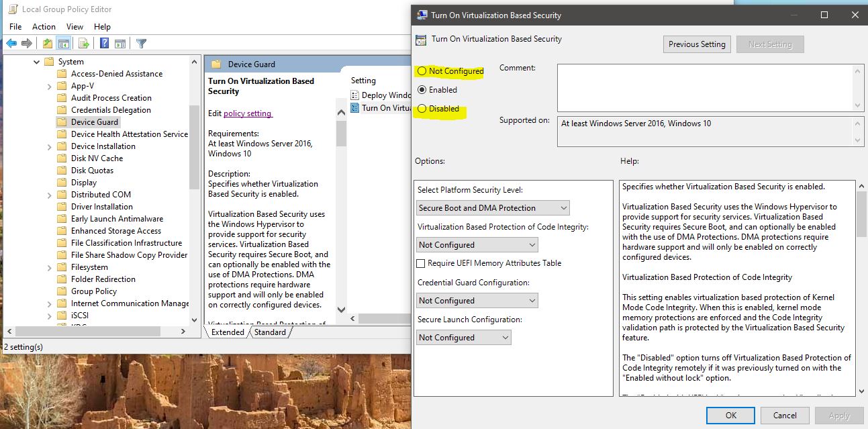Click the Show/Hide Action Pane icon
This screenshot has width=868, height=429.
pos(121,43)
